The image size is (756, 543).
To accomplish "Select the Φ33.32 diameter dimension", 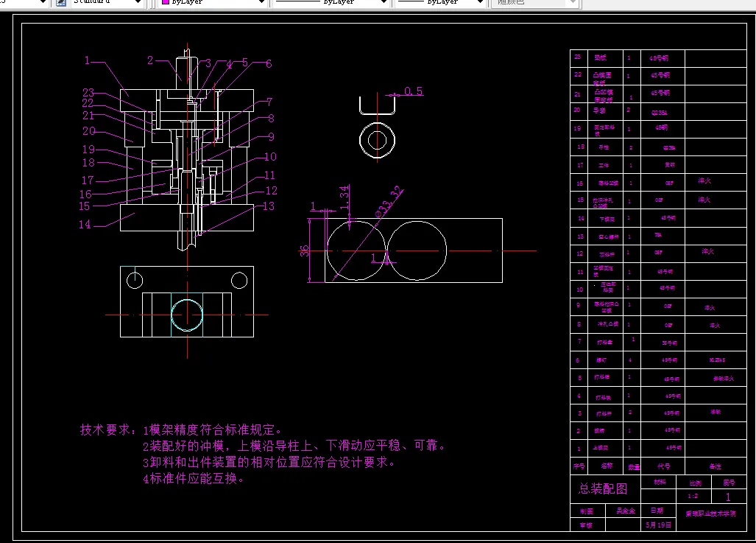I will coord(389,201).
